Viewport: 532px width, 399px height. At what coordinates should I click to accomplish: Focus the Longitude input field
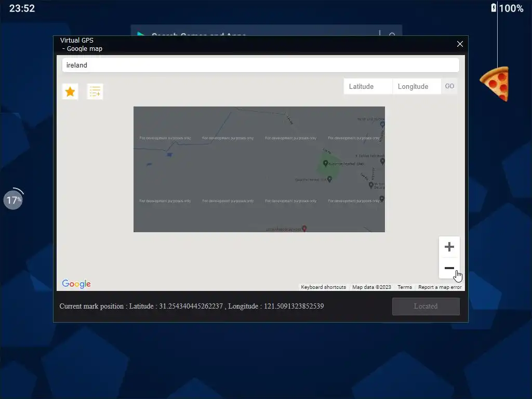[x=417, y=86]
